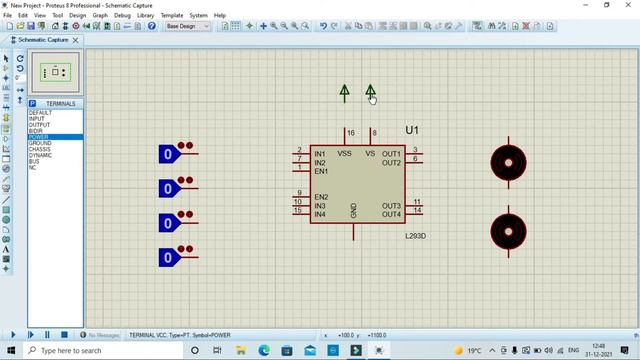Center view at cursor icon
The height and width of the screenshot is (360, 640).
click(x=263, y=26)
